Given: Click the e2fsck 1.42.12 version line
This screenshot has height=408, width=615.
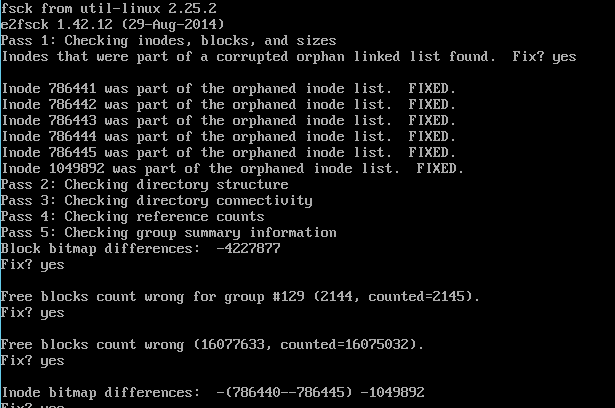Looking at the screenshot, I should 113,24.
